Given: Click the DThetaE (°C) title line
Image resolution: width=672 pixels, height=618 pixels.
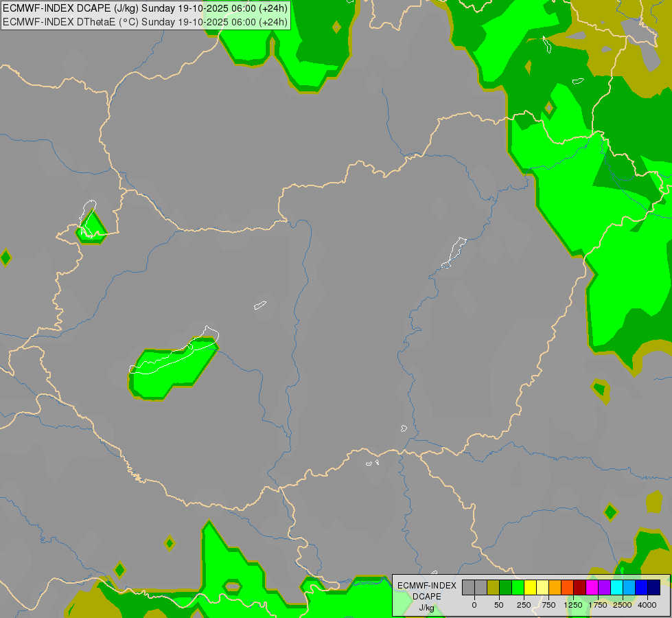Looking at the screenshot, I should pos(145,22).
